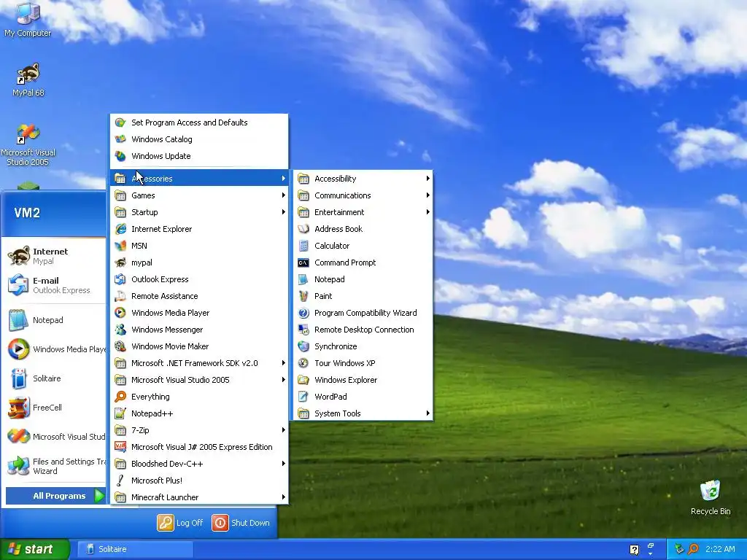The height and width of the screenshot is (560, 747).
Task: Switch to Solitaire taskbar button
Action: pyautogui.click(x=135, y=549)
